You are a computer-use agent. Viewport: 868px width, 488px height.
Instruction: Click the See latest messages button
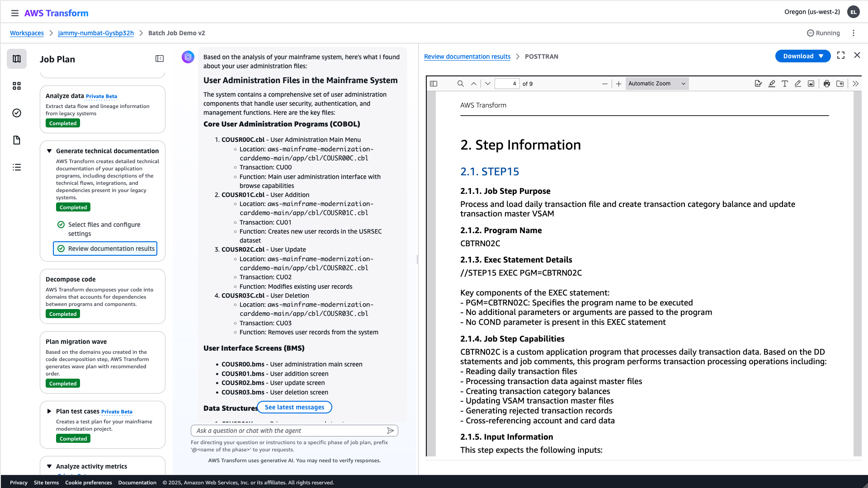pyautogui.click(x=294, y=407)
